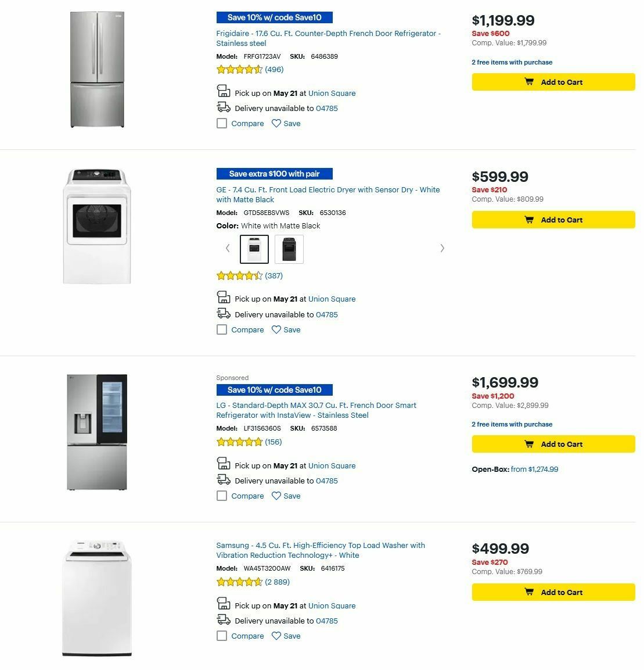This screenshot has width=644, height=670.
Task: Check the Compare box for the Frigidaire refrigerator
Action: (222, 123)
